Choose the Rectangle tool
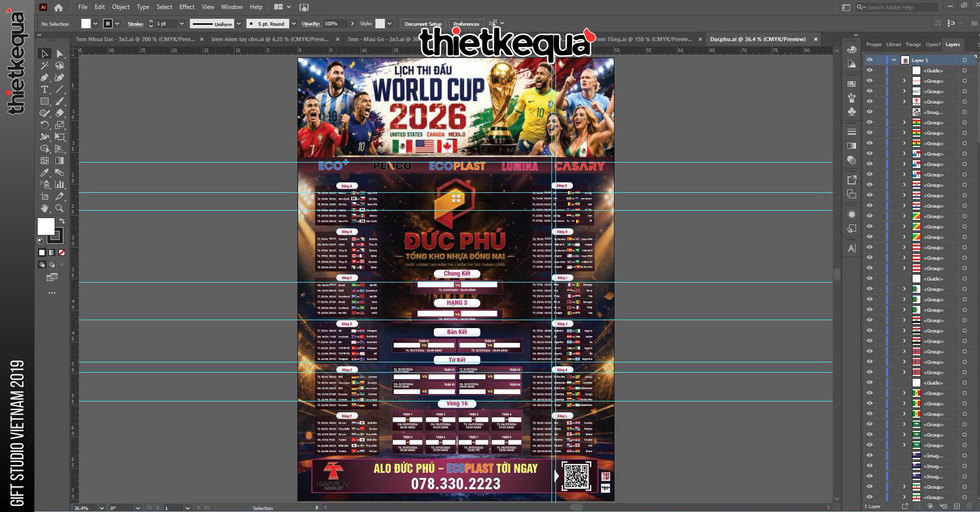 click(x=45, y=101)
